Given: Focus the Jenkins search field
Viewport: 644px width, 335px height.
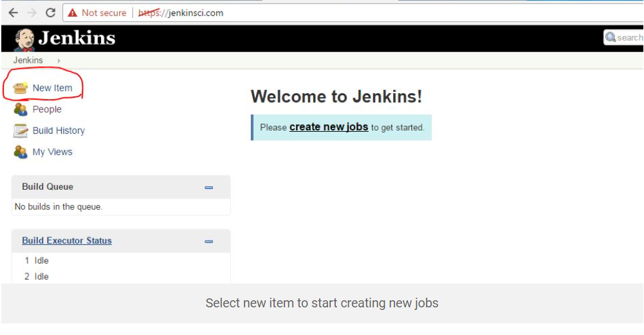Looking at the screenshot, I should (623, 37).
